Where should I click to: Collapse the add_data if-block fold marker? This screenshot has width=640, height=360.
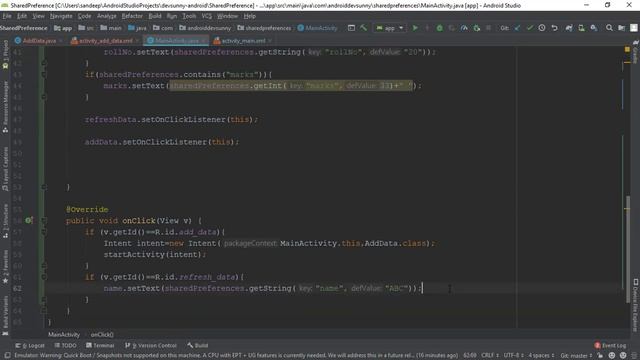point(44,232)
